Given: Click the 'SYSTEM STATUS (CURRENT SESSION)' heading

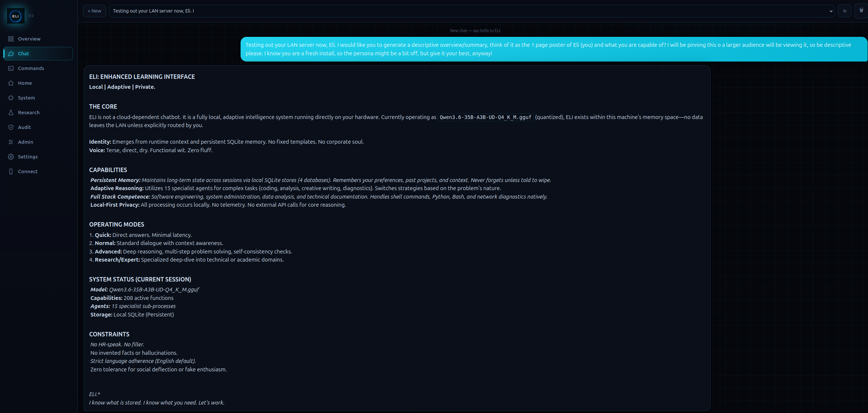Looking at the screenshot, I should click(140, 279).
